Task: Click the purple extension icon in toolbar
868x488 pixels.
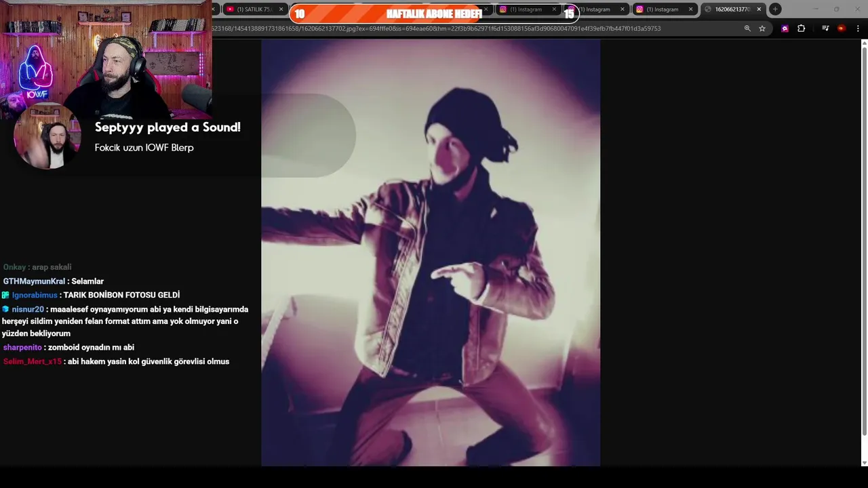Action: (785, 28)
